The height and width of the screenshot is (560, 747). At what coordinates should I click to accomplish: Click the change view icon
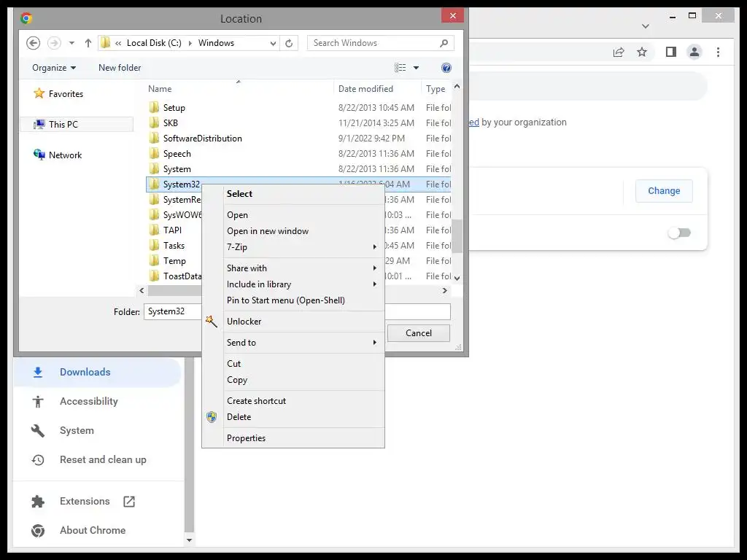click(x=400, y=68)
